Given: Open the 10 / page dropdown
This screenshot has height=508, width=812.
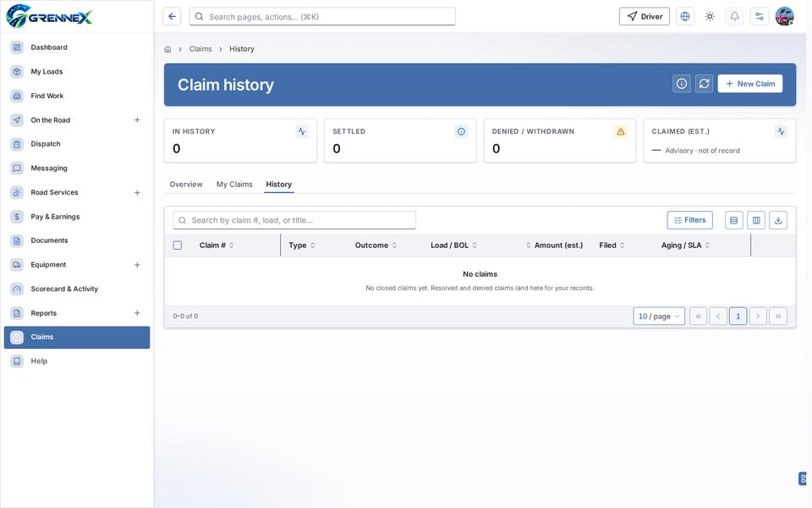Looking at the screenshot, I should 659,316.
